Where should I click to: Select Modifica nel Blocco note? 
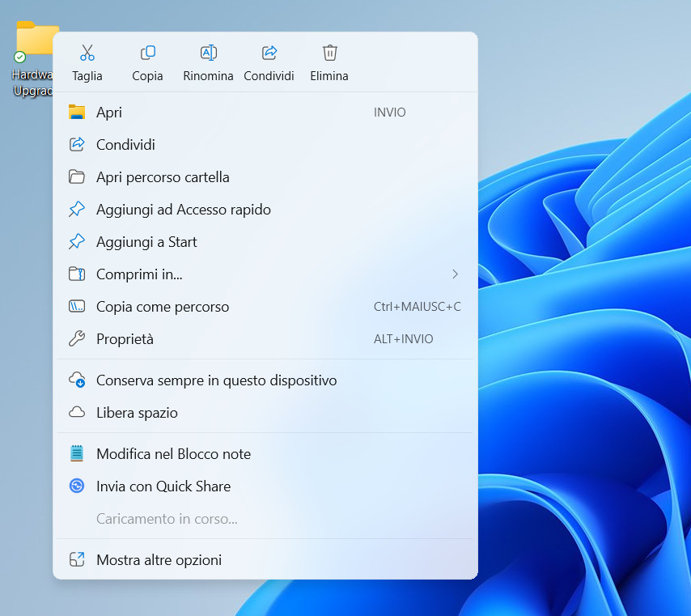pyautogui.click(x=173, y=454)
